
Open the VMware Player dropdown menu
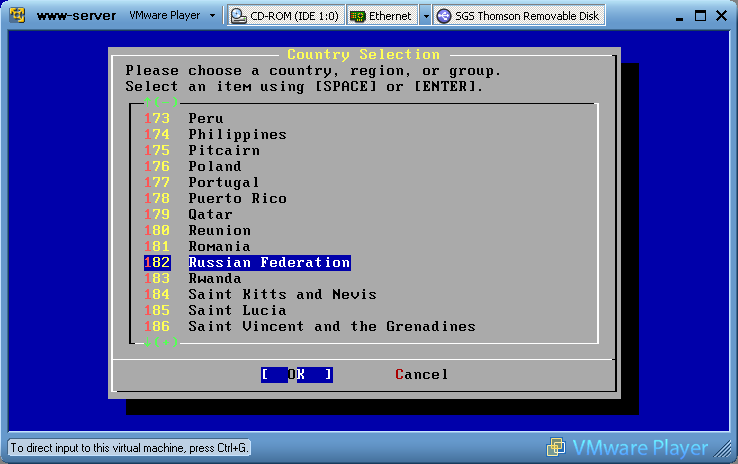click(172, 16)
